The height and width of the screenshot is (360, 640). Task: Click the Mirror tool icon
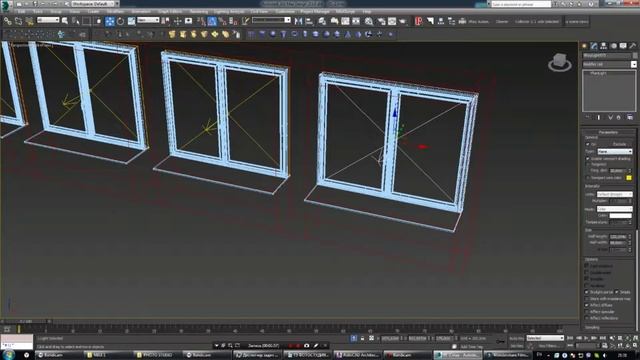coord(298,21)
